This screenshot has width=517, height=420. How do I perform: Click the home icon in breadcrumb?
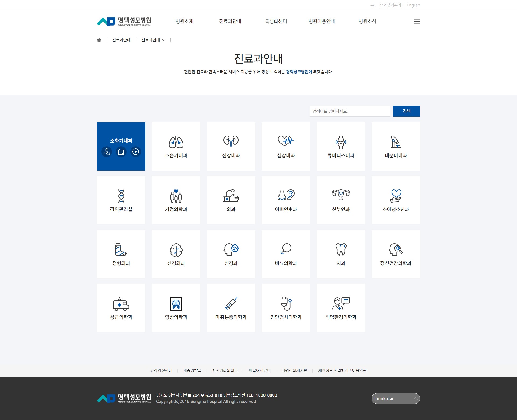point(99,40)
